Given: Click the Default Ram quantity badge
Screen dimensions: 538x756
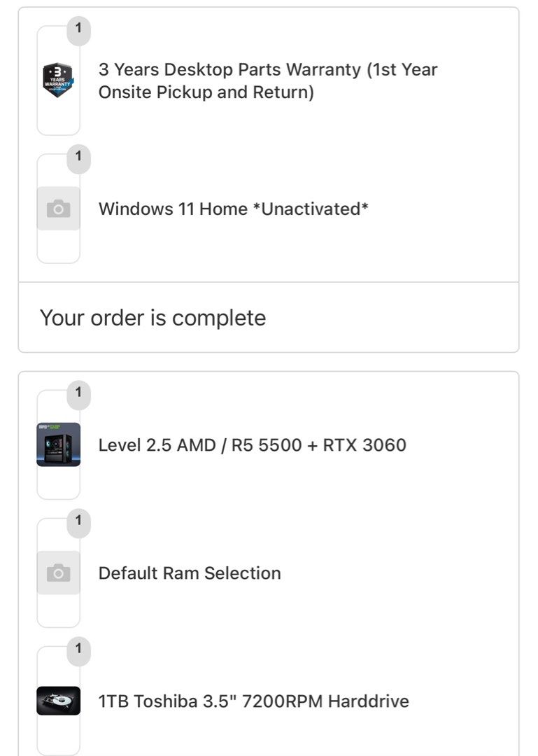Looking at the screenshot, I should pyautogui.click(x=78, y=521).
